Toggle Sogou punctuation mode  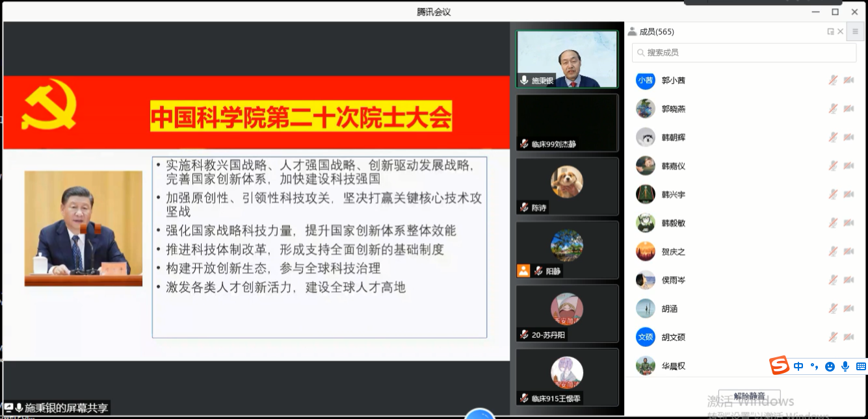click(814, 366)
